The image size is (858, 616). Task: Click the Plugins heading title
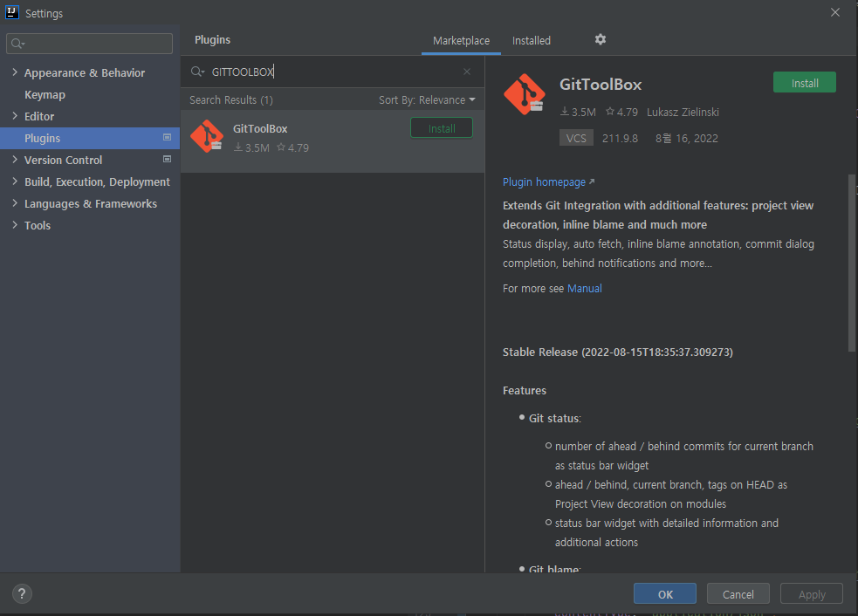[x=212, y=40]
